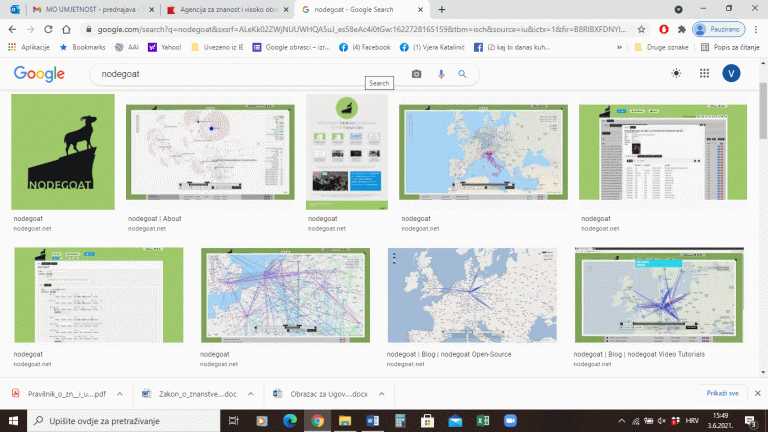Open Zoom from taskbar
Image resolution: width=768 pixels, height=432 pixels.
(x=510, y=421)
